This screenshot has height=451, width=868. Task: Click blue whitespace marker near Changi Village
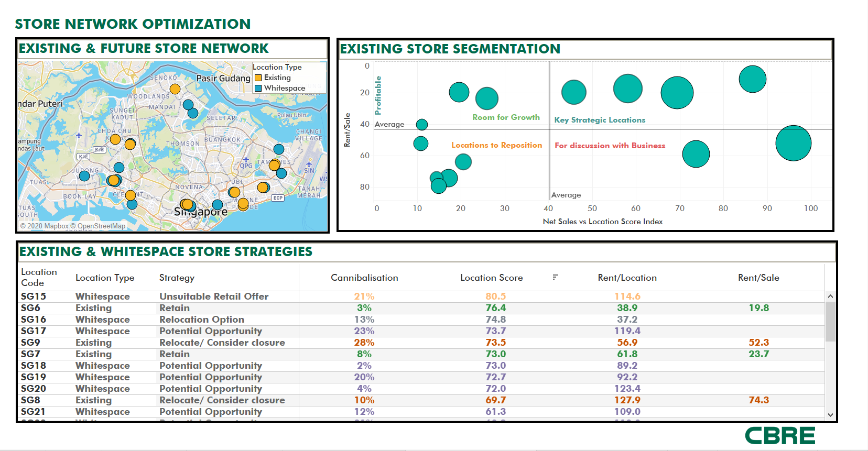(279, 149)
